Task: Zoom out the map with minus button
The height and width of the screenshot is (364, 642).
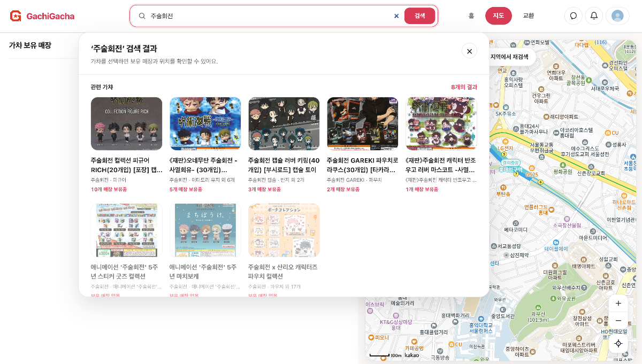Action: [x=618, y=321]
